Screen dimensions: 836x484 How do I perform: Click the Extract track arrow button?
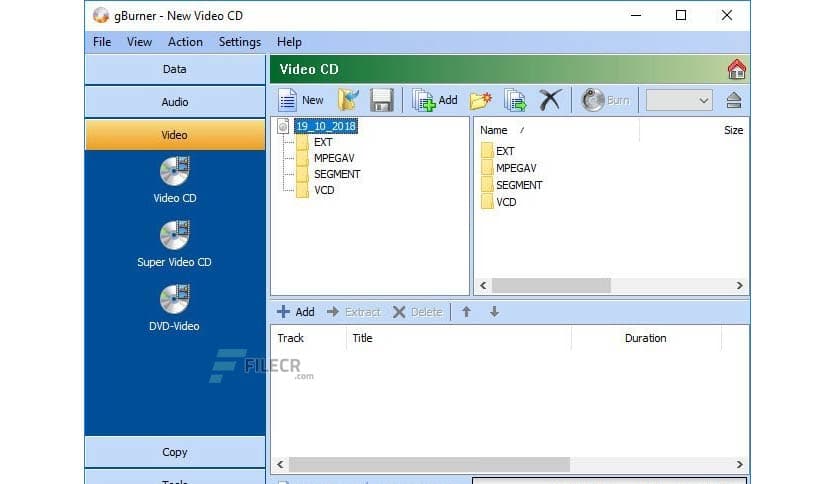354,312
